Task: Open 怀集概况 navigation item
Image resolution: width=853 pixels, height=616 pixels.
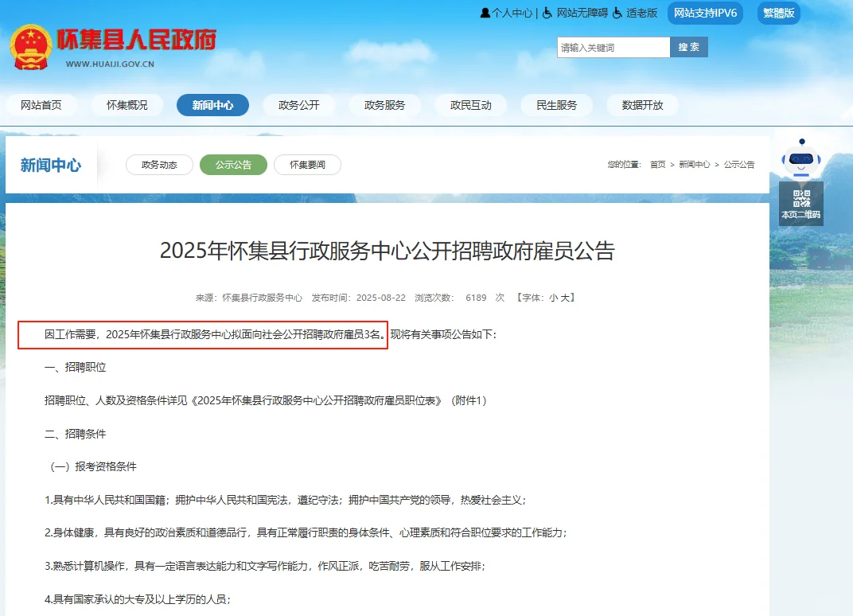Action: pos(127,105)
